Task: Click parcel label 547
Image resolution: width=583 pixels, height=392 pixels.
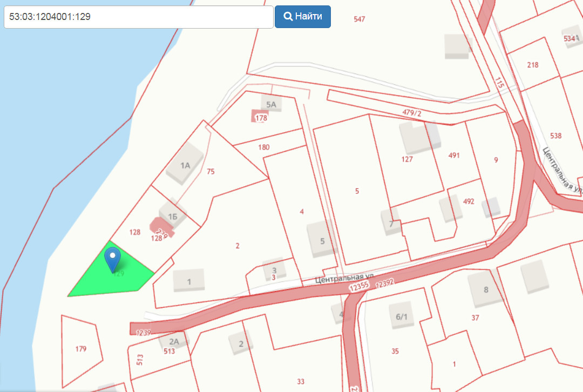Action: point(359,19)
